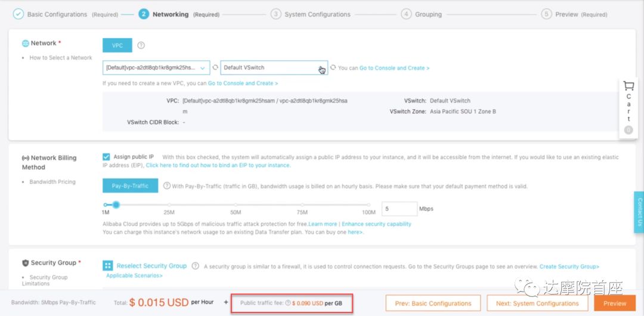Click the shopping cart icon
The width and height of the screenshot is (644, 316).
pyautogui.click(x=628, y=86)
